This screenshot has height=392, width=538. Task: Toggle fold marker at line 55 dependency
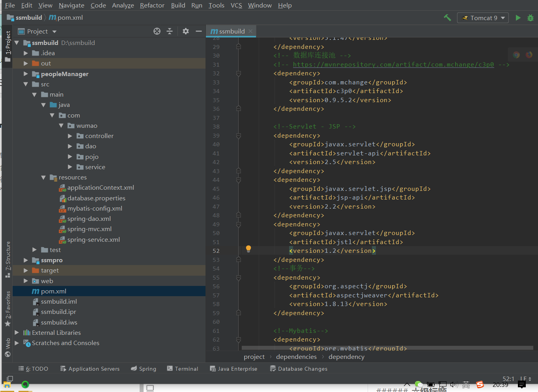click(x=238, y=278)
